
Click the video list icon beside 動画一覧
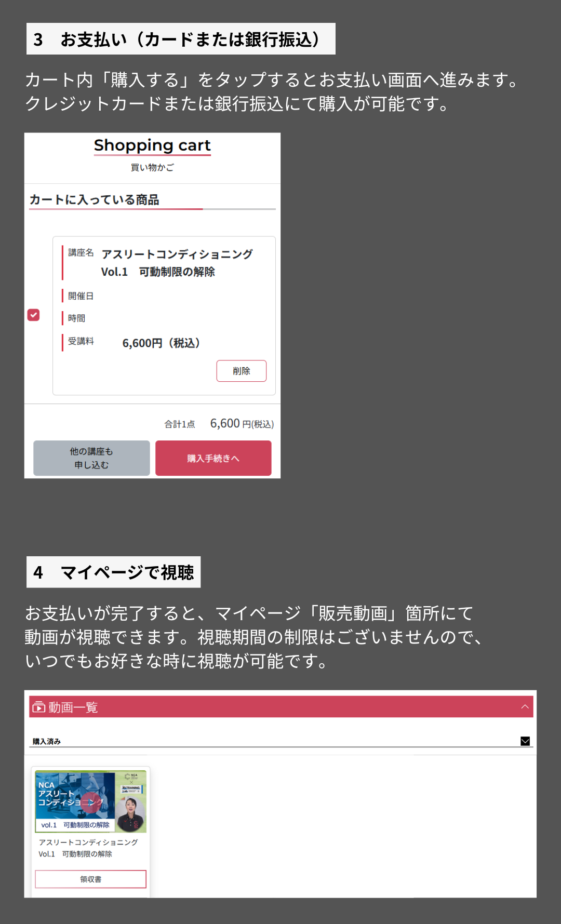pos(38,707)
